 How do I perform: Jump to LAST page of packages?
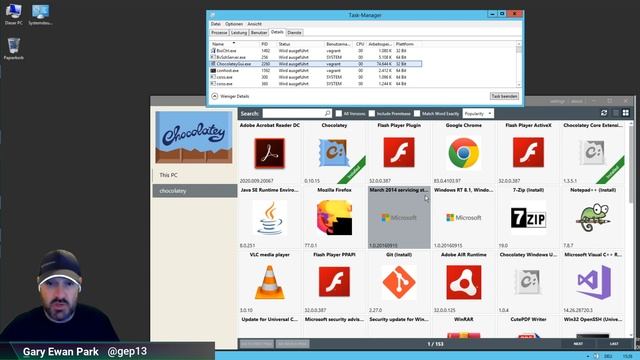[x=614, y=344]
